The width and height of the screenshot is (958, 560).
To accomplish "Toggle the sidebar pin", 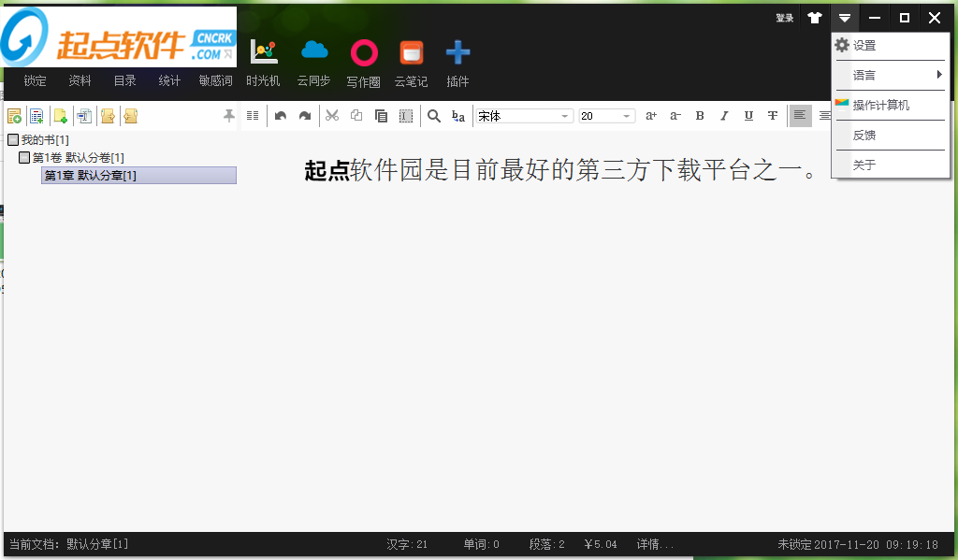I will [x=228, y=116].
